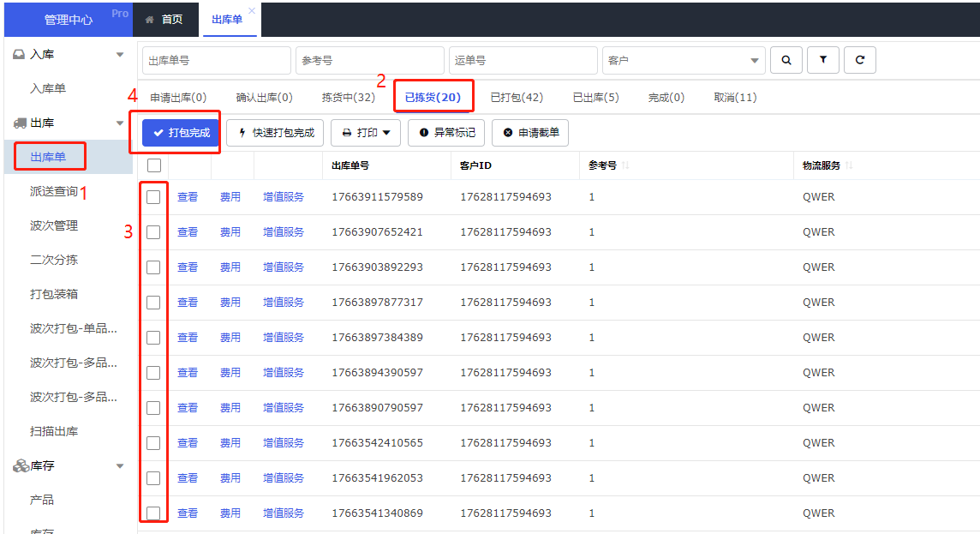Click the search magnifier button
Image resolution: width=980 pixels, height=534 pixels.
click(x=786, y=60)
